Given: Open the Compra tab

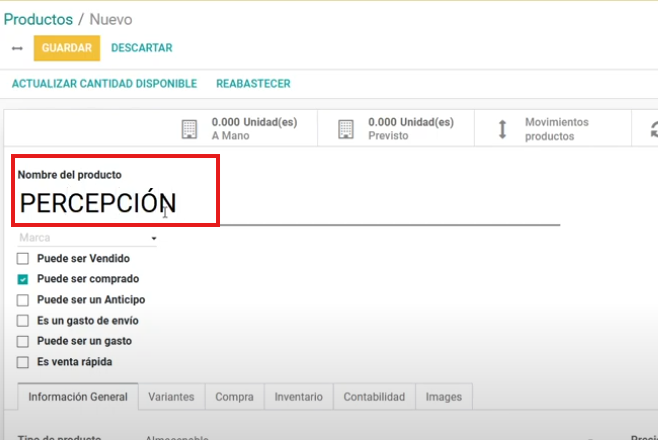Looking at the screenshot, I should [x=235, y=396].
